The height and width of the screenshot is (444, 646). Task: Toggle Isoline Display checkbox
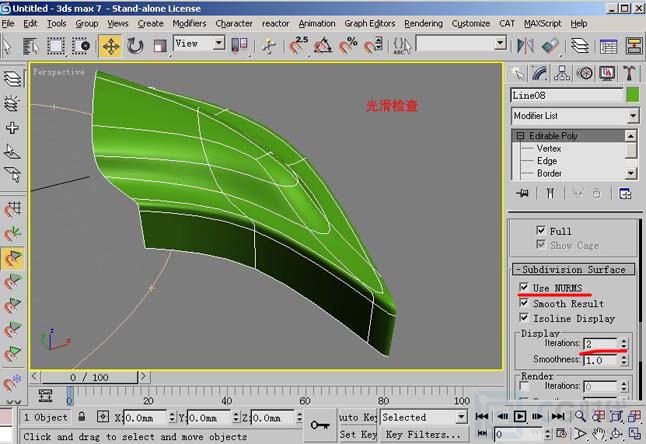point(524,318)
